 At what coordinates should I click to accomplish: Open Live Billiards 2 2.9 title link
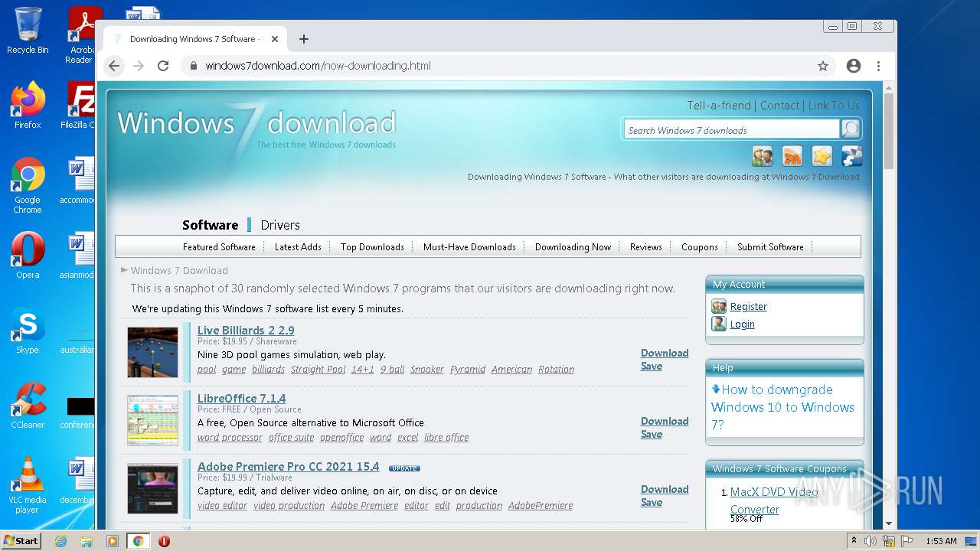(x=246, y=331)
